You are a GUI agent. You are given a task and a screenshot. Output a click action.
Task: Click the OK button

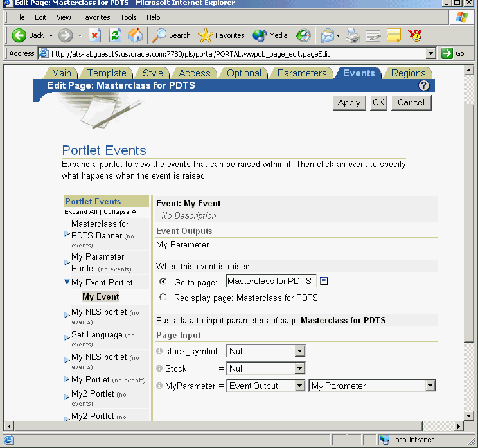tap(378, 102)
